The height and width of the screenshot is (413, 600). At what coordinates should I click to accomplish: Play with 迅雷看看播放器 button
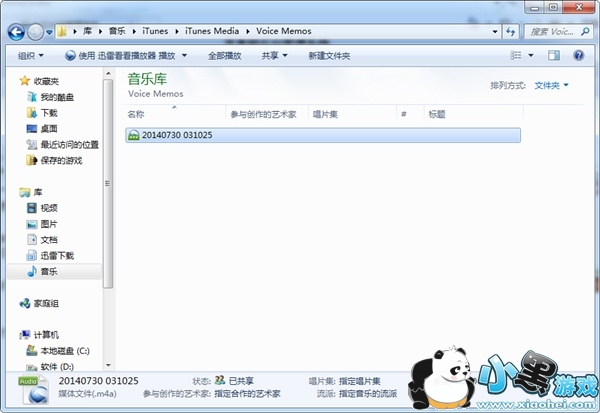120,56
